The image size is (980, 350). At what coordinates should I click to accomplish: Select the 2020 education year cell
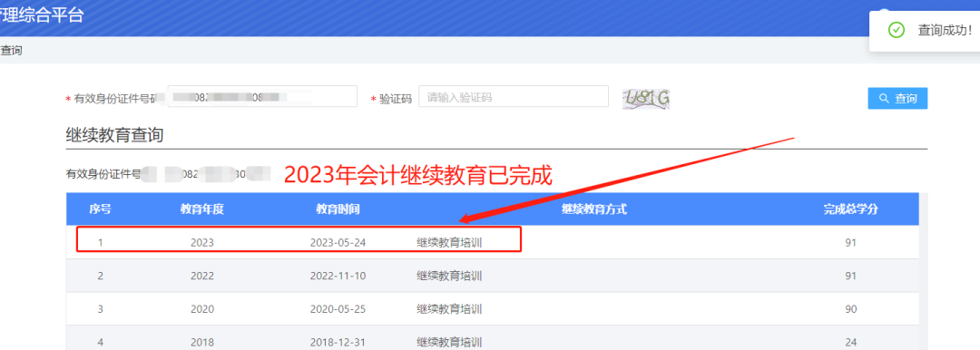pos(201,309)
